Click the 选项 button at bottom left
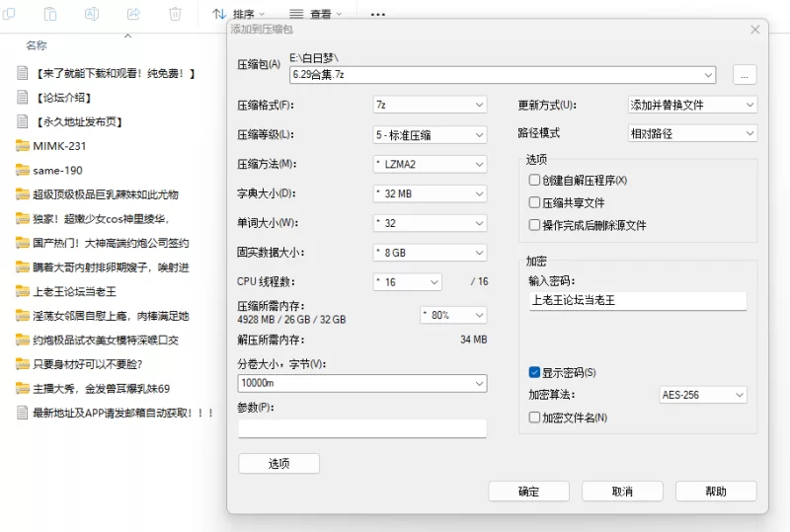This screenshot has height=532, width=790. pyautogui.click(x=278, y=464)
